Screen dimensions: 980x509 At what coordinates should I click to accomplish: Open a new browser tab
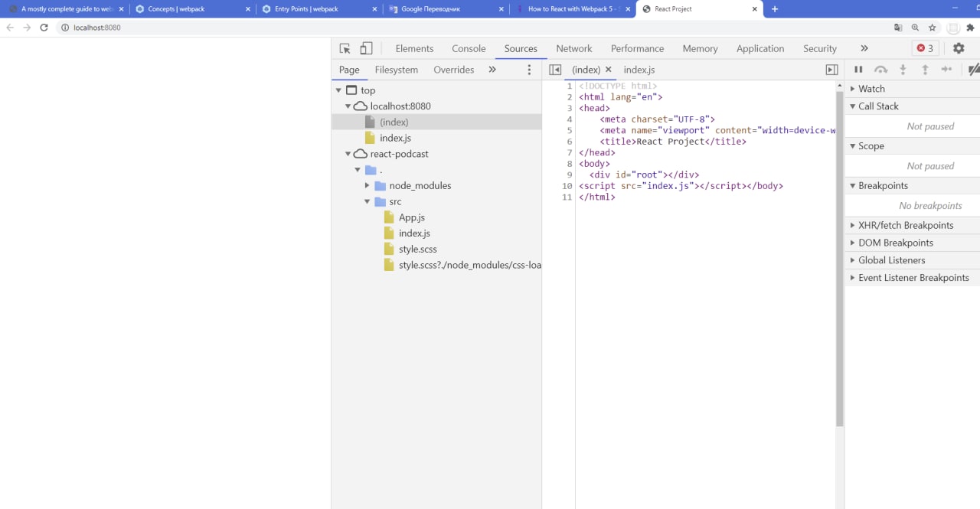coord(775,9)
